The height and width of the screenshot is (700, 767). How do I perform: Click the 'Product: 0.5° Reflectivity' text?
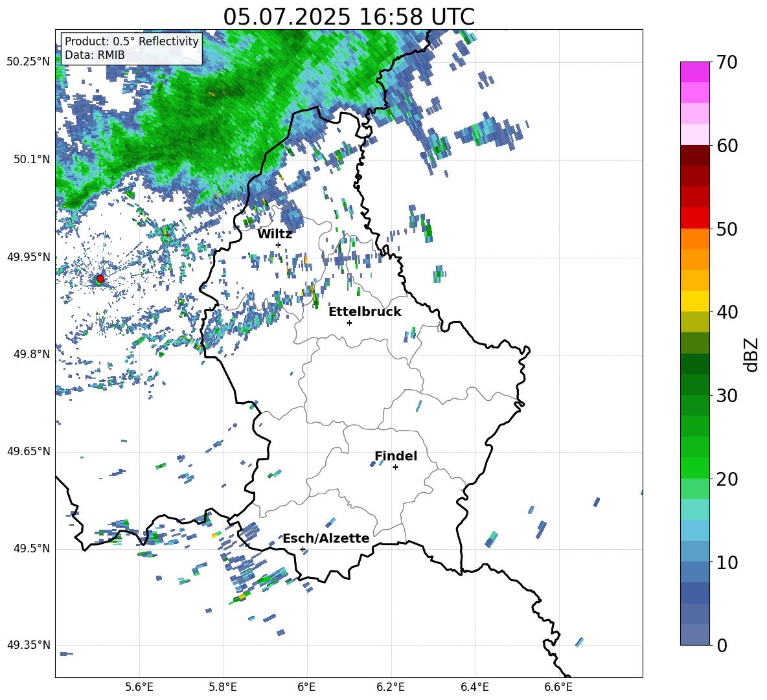point(132,41)
